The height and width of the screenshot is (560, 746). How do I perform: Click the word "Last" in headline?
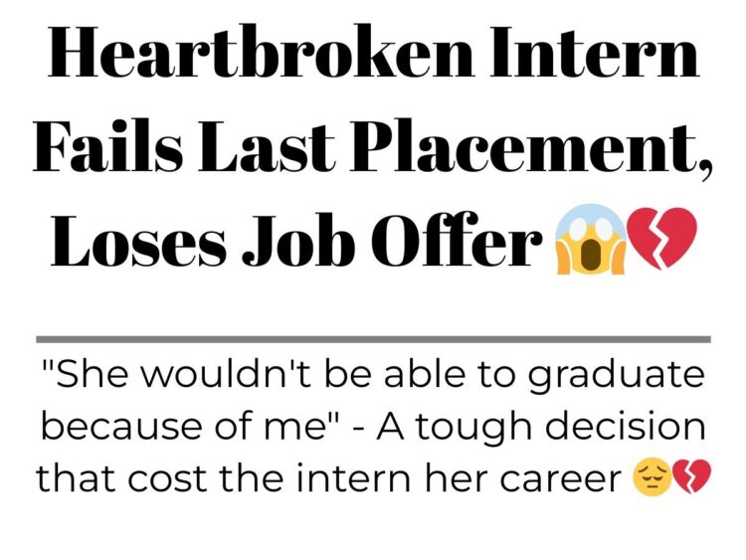pyautogui.click(x=267, y=145)
